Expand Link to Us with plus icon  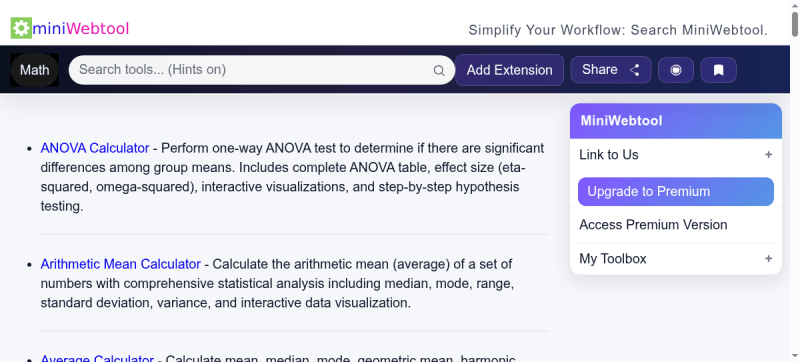point(768,154)
